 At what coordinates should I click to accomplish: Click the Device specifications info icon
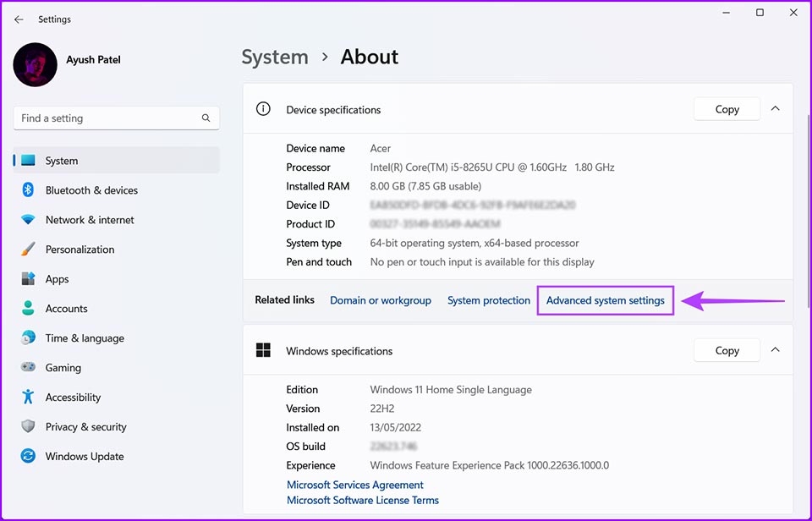pyautogui.click(x=262, y=108)
